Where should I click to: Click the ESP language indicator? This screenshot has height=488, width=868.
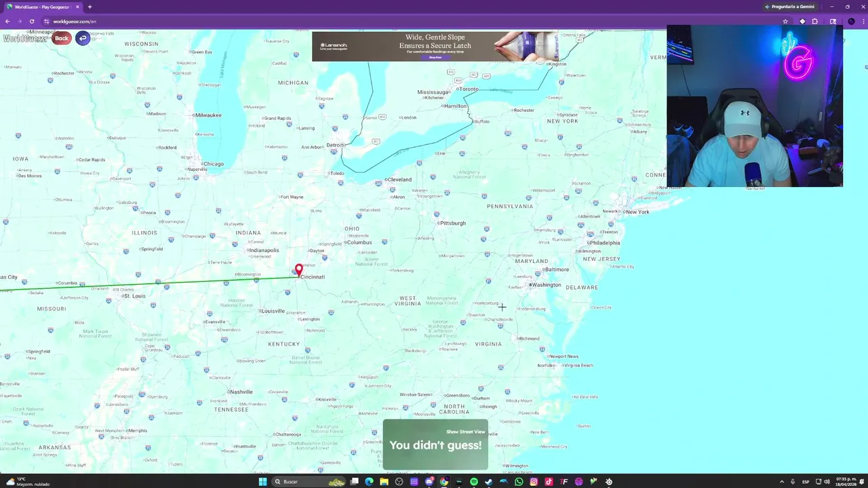[806, 482]
